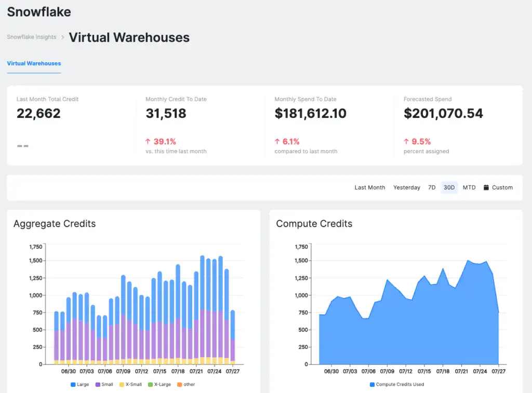
Task: Select the Last Month time range
Action: pos(370,187)
